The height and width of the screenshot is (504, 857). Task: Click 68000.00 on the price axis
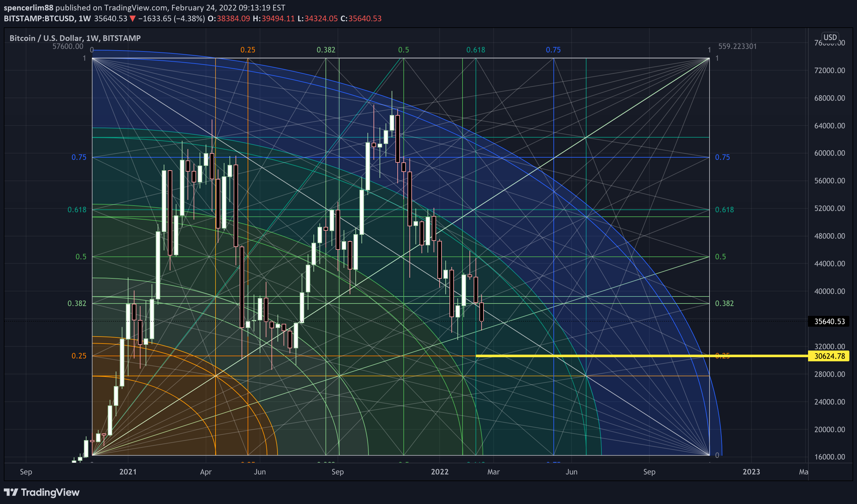(829, 98)
